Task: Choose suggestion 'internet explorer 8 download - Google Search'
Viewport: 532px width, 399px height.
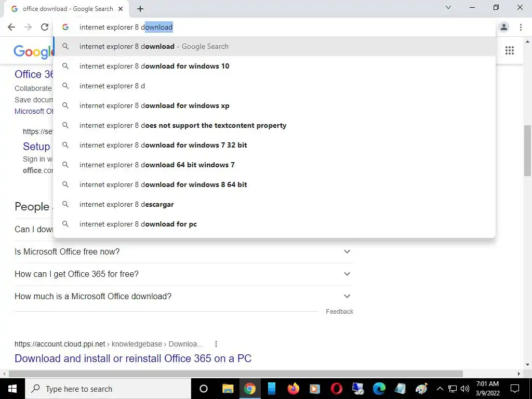Action: click(274, 46)
